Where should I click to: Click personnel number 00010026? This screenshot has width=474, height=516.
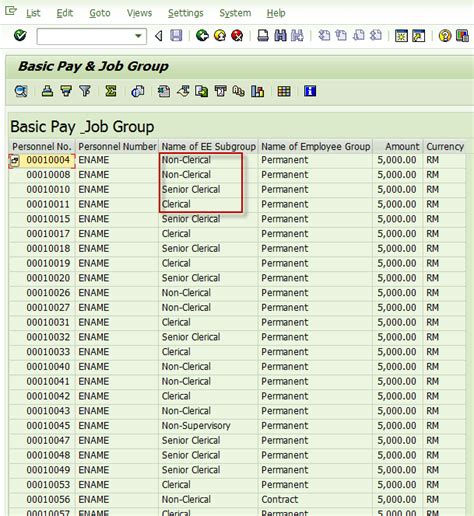tap(48, 293)
